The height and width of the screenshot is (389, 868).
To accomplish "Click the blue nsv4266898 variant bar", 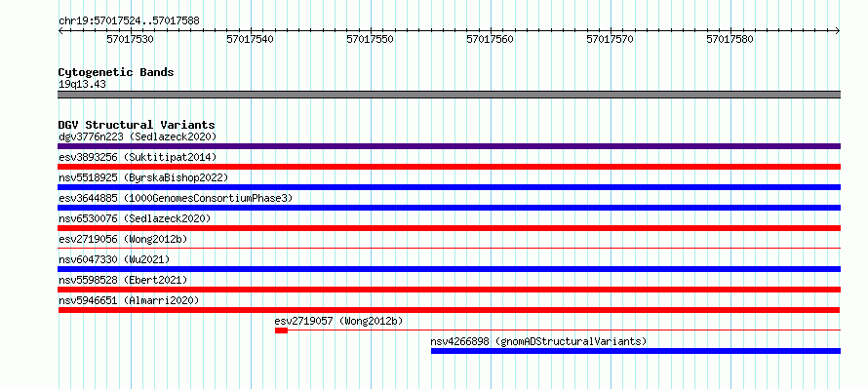I will (x=636, y=351).
